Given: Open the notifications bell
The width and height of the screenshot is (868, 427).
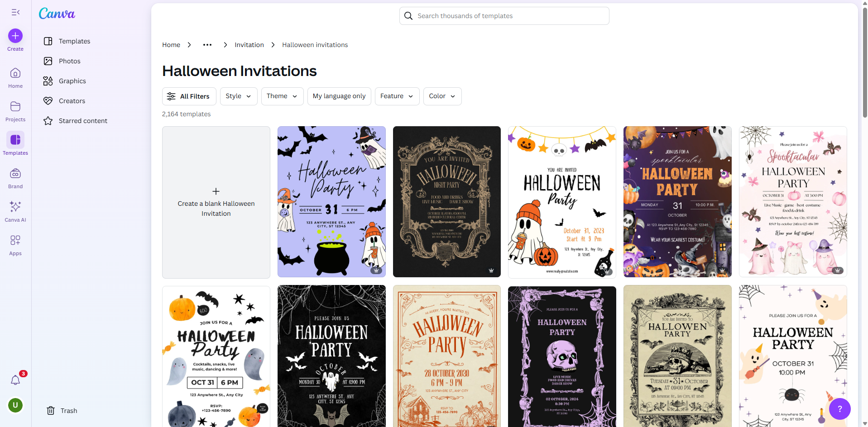Looking at the screenshot, I should pos(15,380).
